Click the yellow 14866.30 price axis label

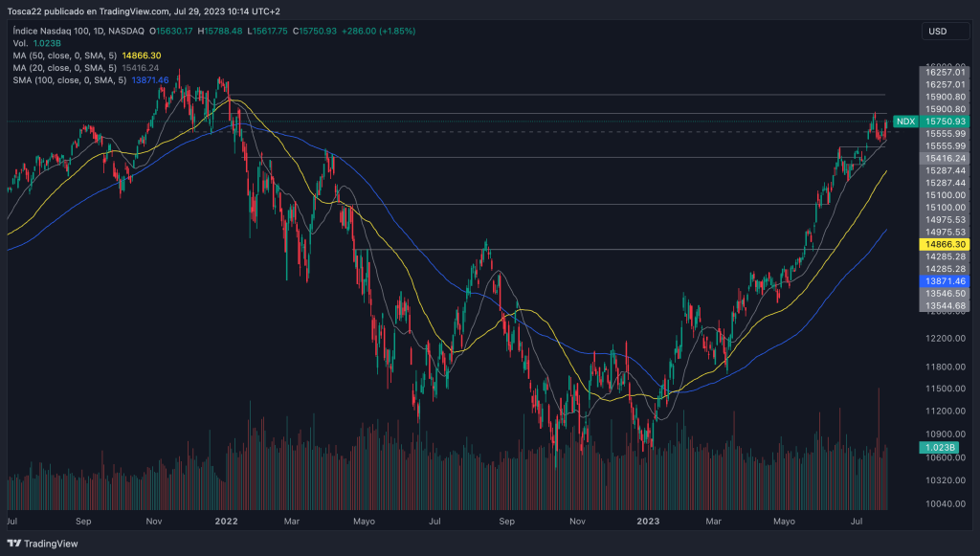point(945,245)
